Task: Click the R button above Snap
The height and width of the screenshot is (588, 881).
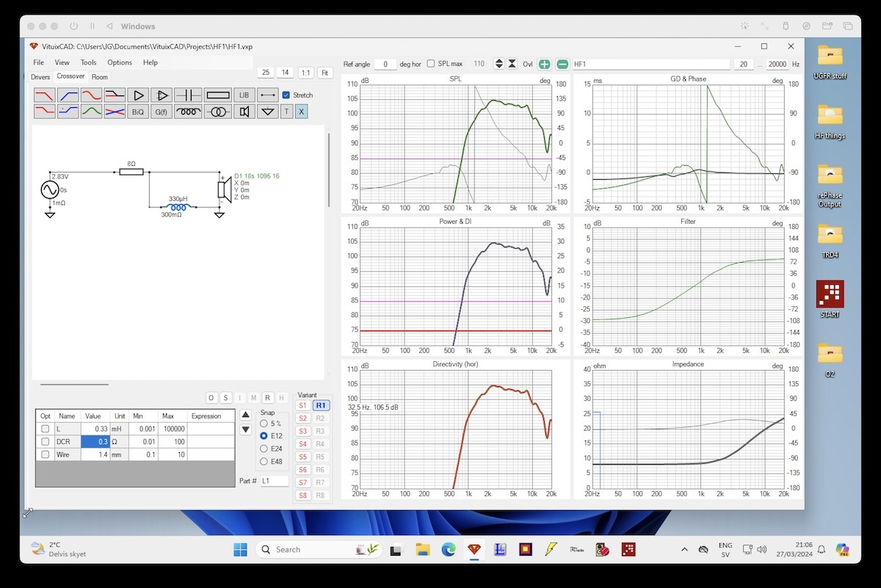Action: (267, 398)
